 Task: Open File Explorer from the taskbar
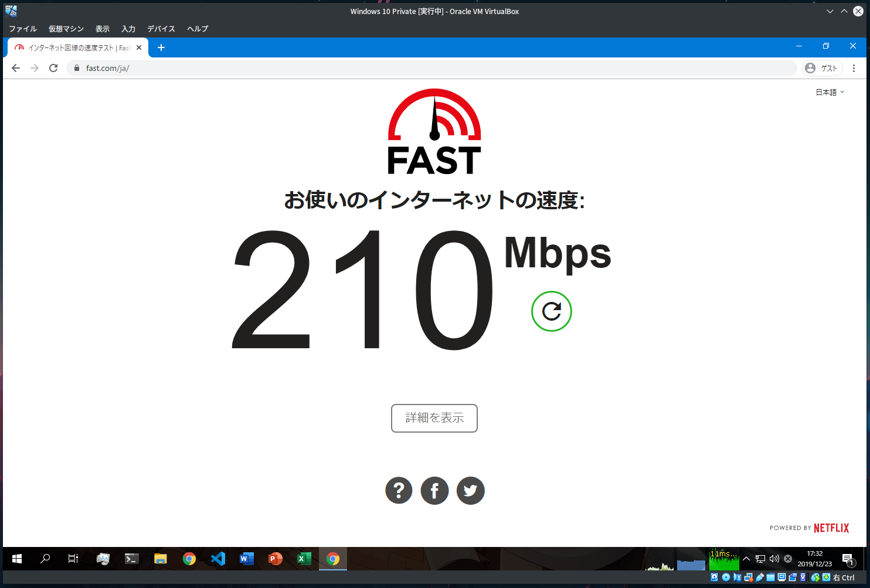click(160, 559)
